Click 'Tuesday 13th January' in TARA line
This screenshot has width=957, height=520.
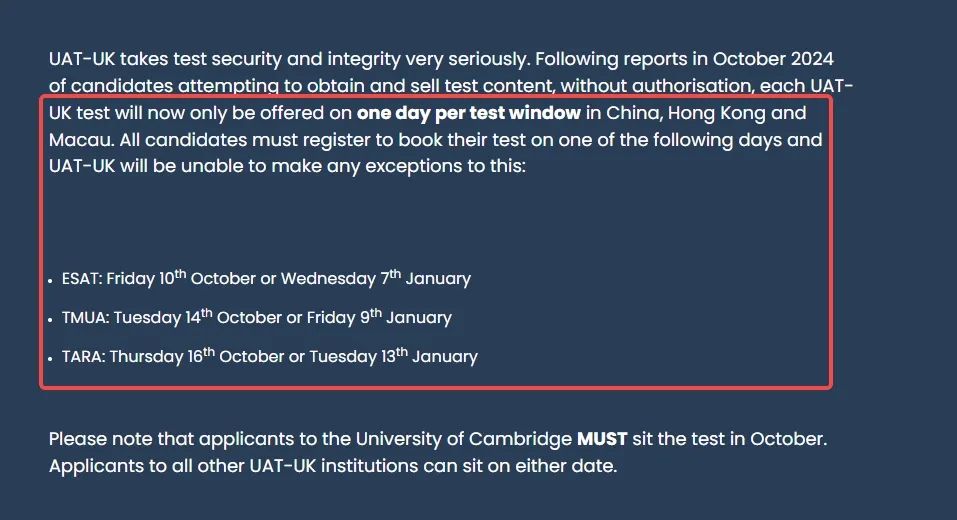pyautogui.click(x=393, y=356)
